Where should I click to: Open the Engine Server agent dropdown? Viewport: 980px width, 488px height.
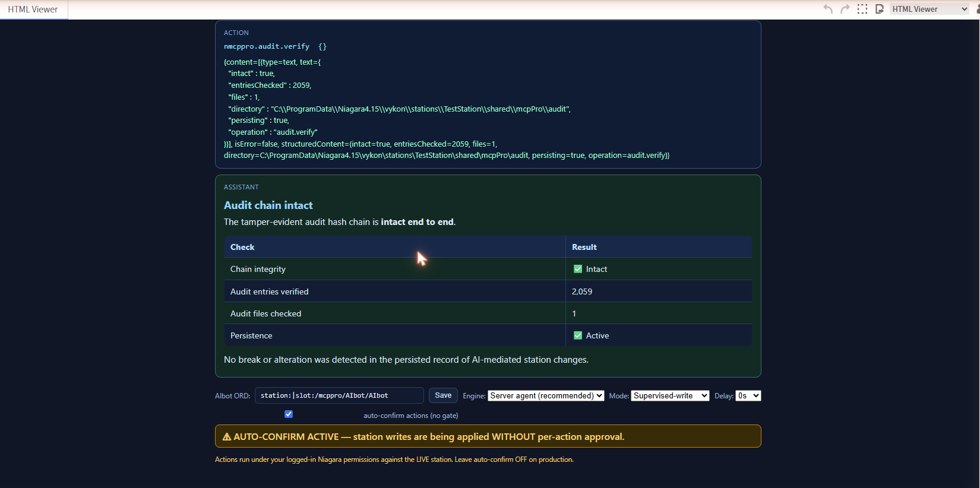click(546, 396)
